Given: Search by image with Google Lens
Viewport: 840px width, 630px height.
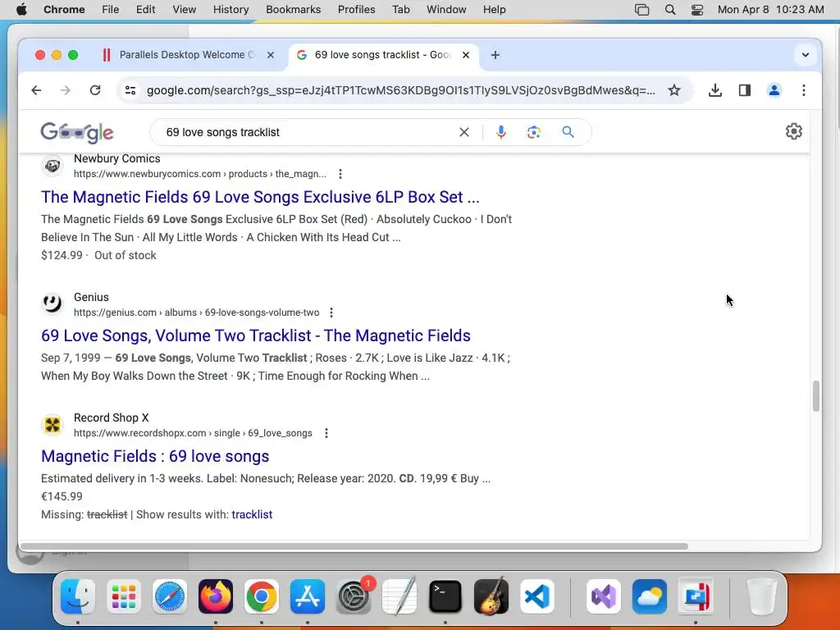Looking at the screenshot, I should coord(533,132).
